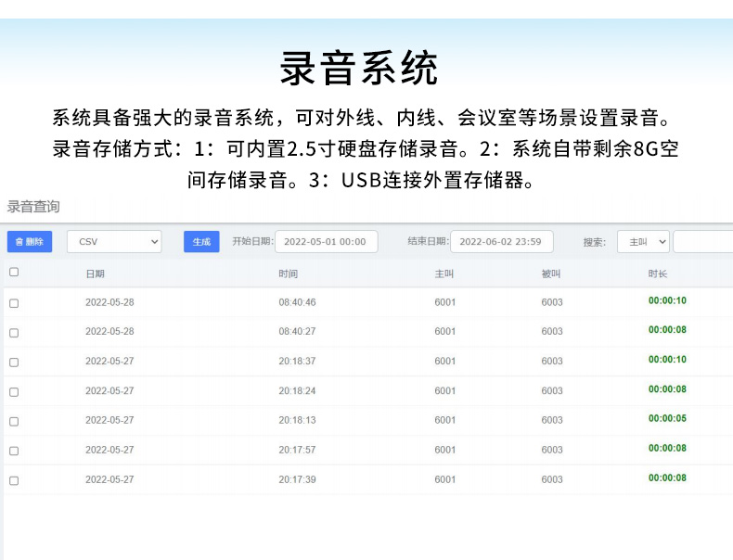Click the 开始日期 start date field
The width and height of the screenshot is (733, 560).
point(326,241)
